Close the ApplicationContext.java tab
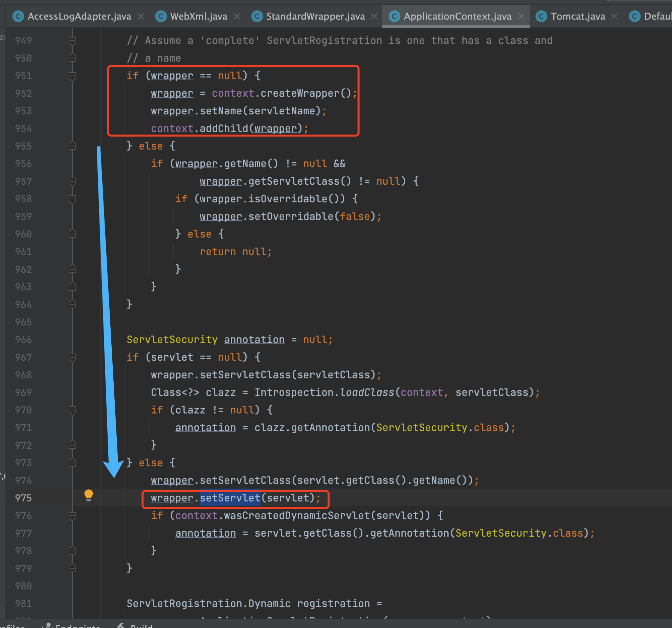Screen dimensions: 672x628 (x=521, y=16)
